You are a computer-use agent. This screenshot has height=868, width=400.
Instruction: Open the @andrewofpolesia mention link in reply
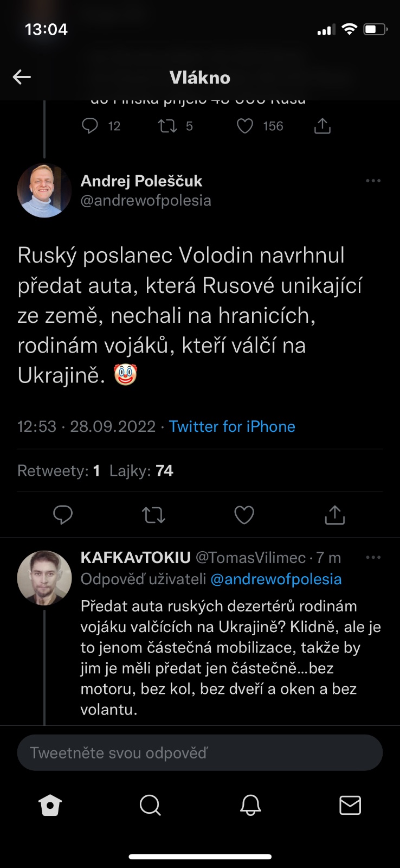(276, 579)
